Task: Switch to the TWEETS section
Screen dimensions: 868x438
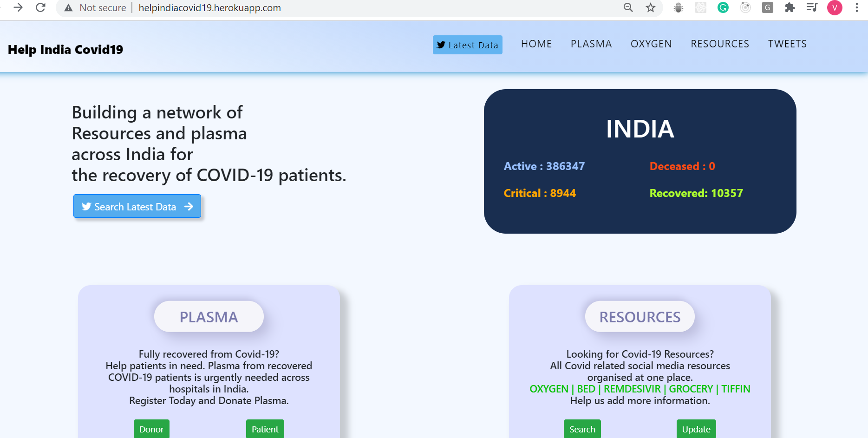Action: pyautogui.click(x=787, y=44)
